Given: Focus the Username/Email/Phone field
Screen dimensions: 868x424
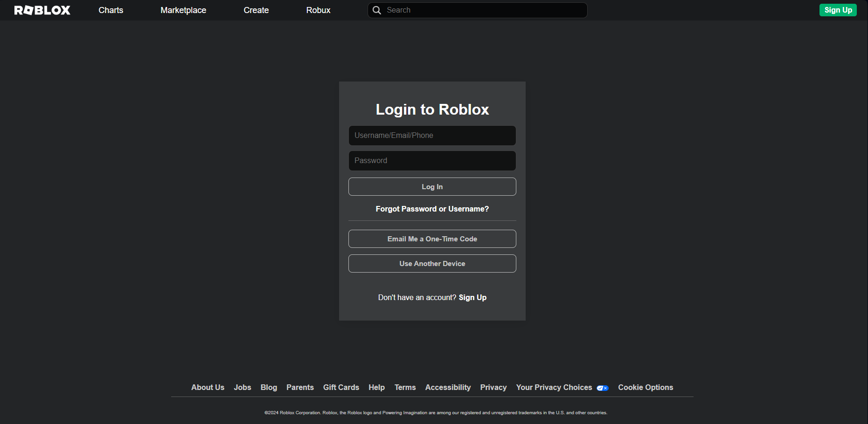Looking at the screenshot, I should (432, 136).
